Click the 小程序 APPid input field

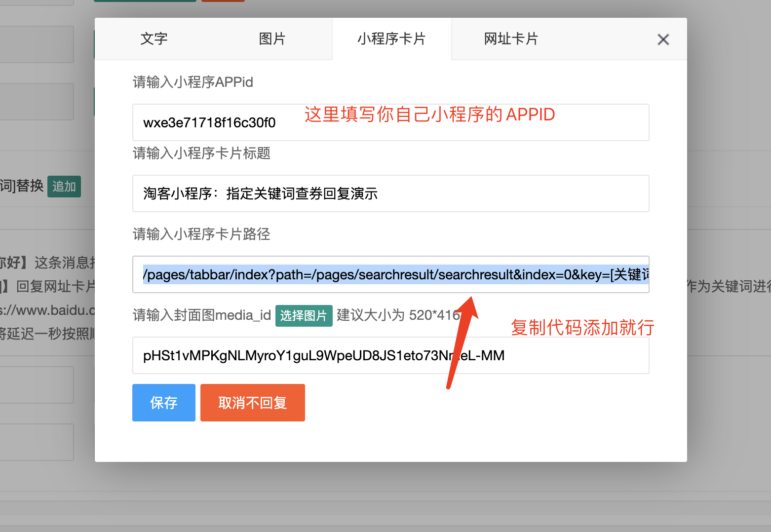coord(391,122)
